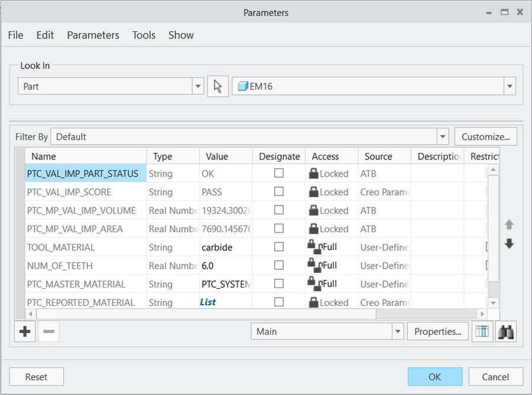The image size is (532, 395).
Task: Toggle Designate checkbox for PTC_VAL_IMP_SCORE
Action: tap(279, 192)
